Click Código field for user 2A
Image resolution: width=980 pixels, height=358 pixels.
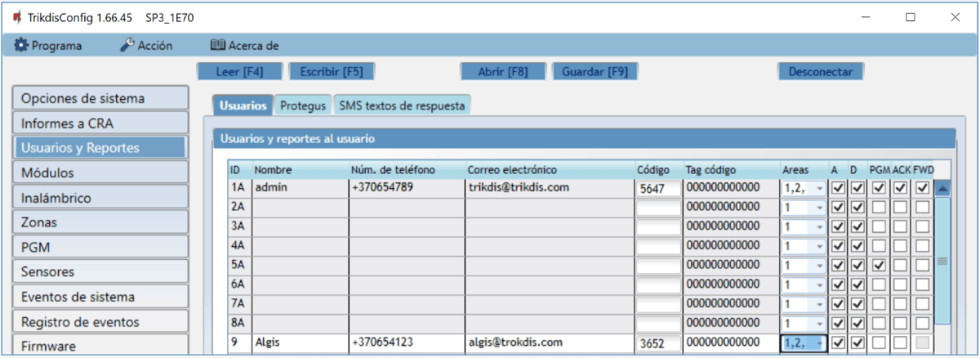pyautogui.click(x=658, y=208)
